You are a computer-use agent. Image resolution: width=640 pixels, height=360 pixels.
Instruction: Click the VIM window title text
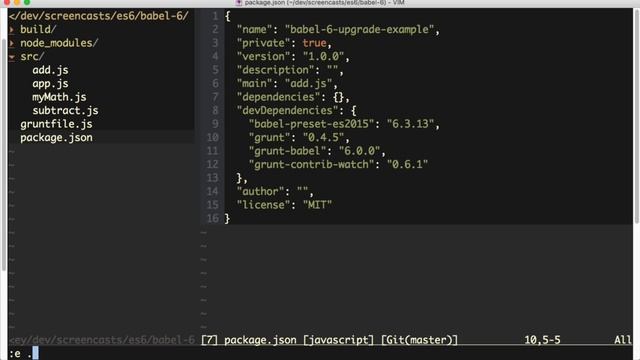point(324,3)
